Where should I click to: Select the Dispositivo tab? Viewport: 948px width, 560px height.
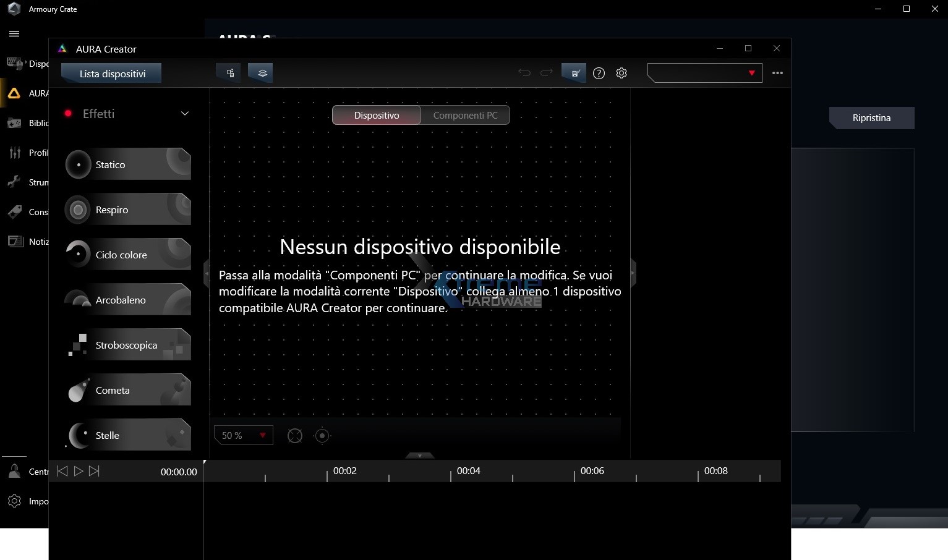coord(376,115)
